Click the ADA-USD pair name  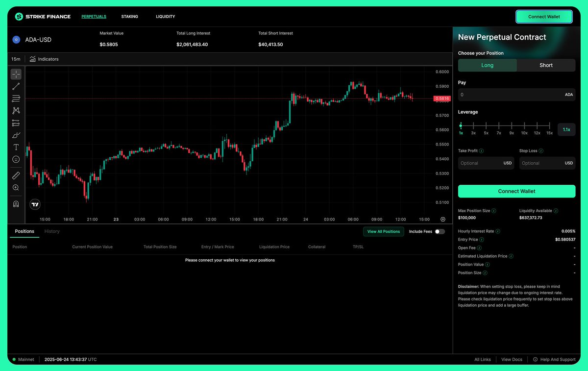coord(38,40)
